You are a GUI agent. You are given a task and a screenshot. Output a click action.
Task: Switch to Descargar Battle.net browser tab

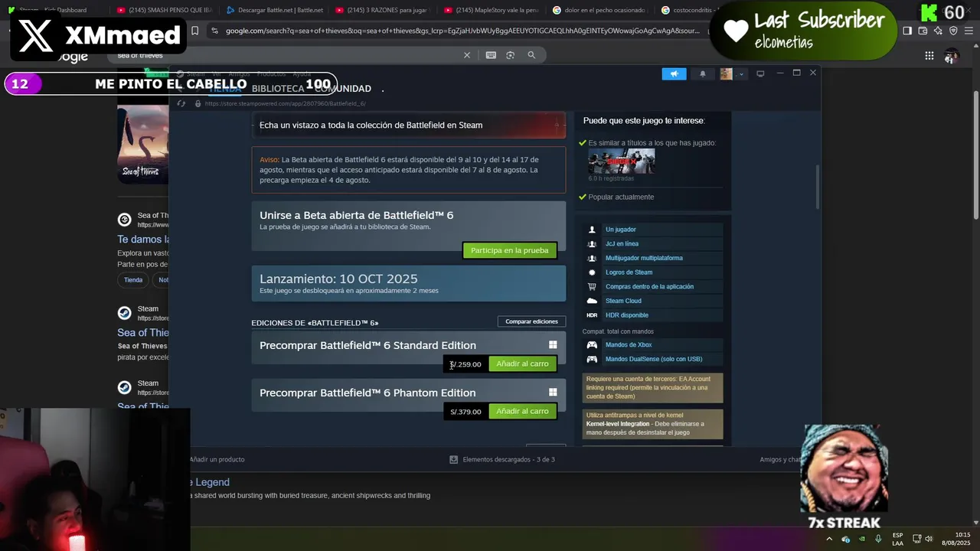(x=274, y=10)
